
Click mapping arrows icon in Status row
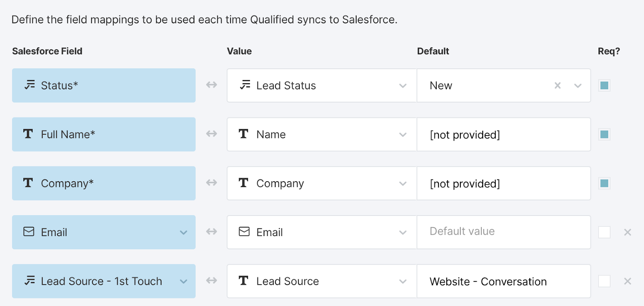[x=212, y=85]
